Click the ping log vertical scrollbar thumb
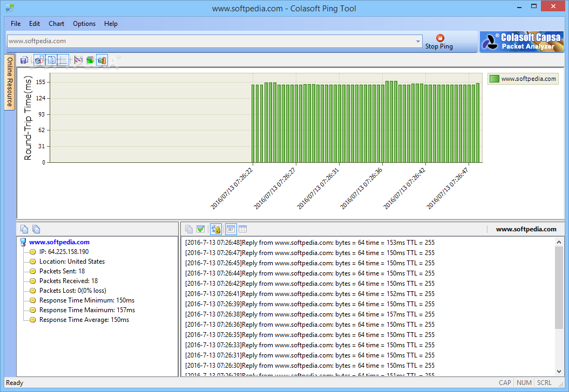 pyautogui.click(x=559, y=288)
